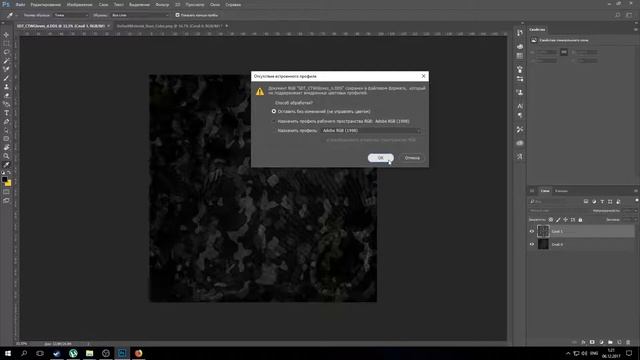This screenshot has width=640, height=360.
Task: Toggle 'Show sampling ring' checkbox
Action: (178, 15)
